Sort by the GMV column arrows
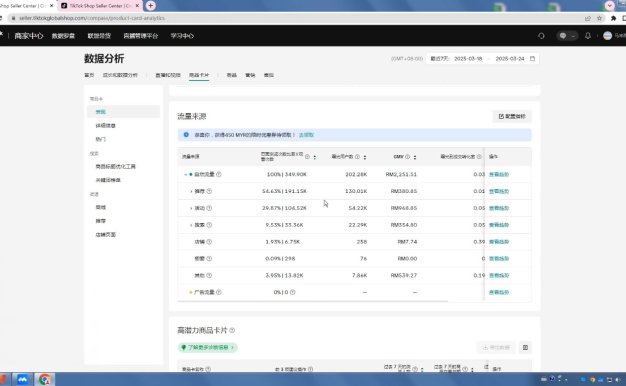Viewport: 626px width, 386px height. pyautogui.click(x=415, y=157)
